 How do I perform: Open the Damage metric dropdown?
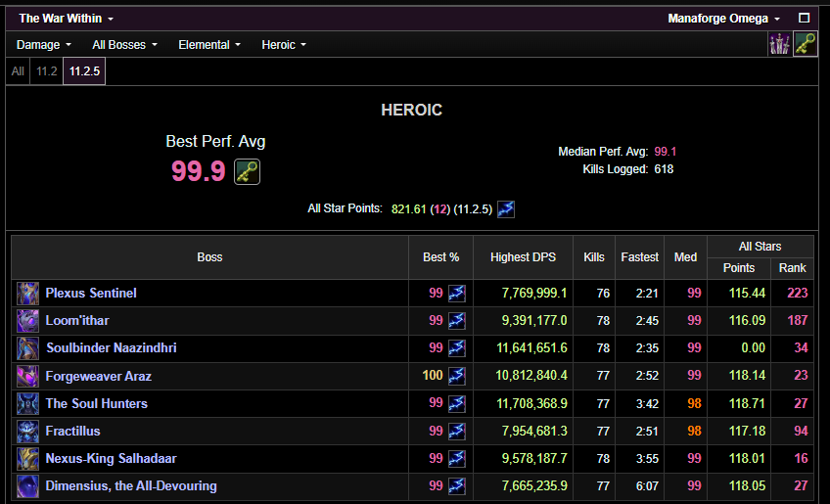point(43,45)
